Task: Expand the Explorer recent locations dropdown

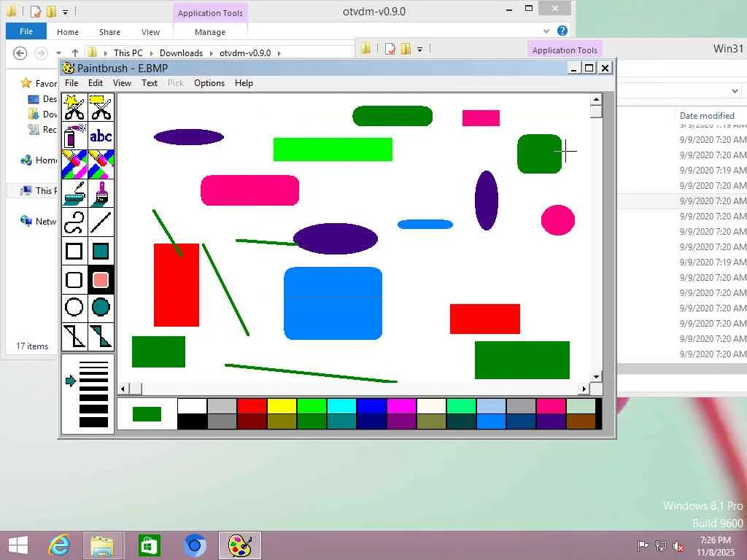Action: (58, 52)
